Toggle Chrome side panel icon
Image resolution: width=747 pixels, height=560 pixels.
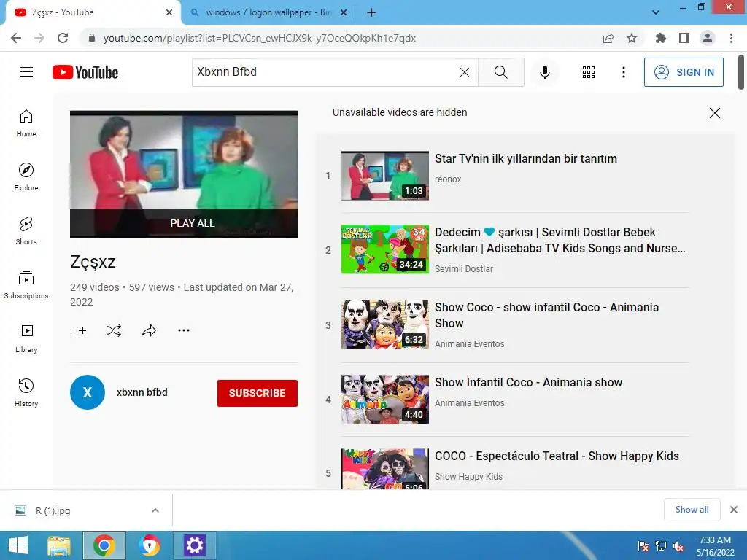[684, 38]
